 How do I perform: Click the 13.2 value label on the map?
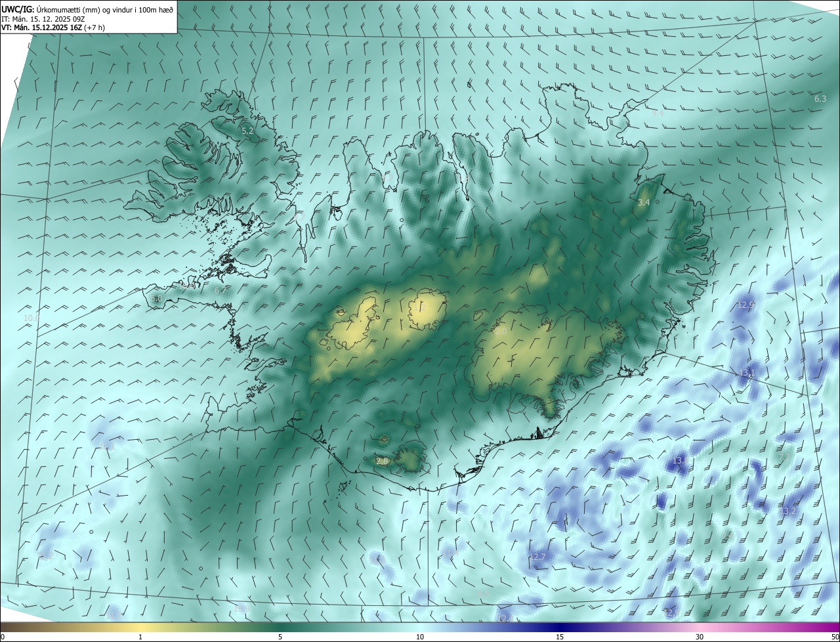pos(788,511)
